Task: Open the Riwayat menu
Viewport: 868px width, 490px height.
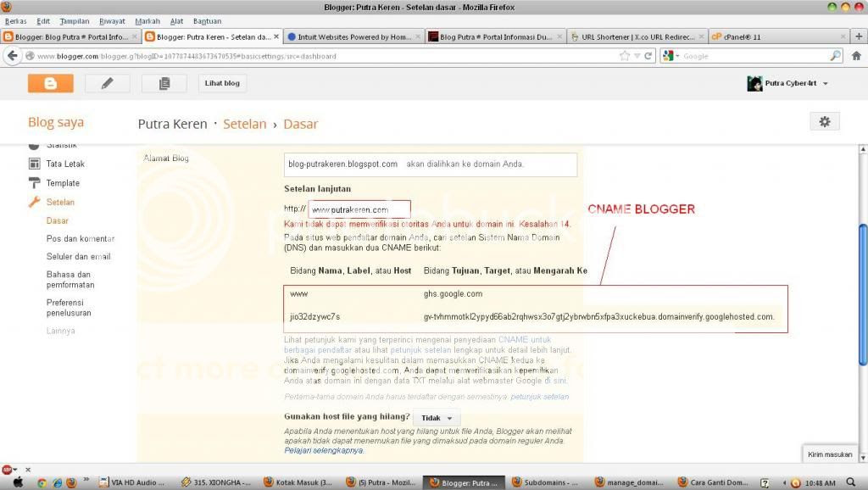Action: coord(112,21)
